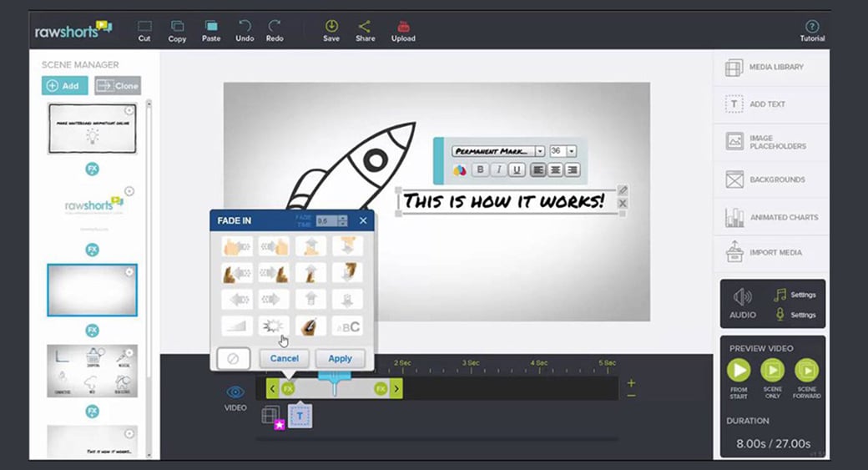
Task: Open the text color picker
Action: (460, 170)
